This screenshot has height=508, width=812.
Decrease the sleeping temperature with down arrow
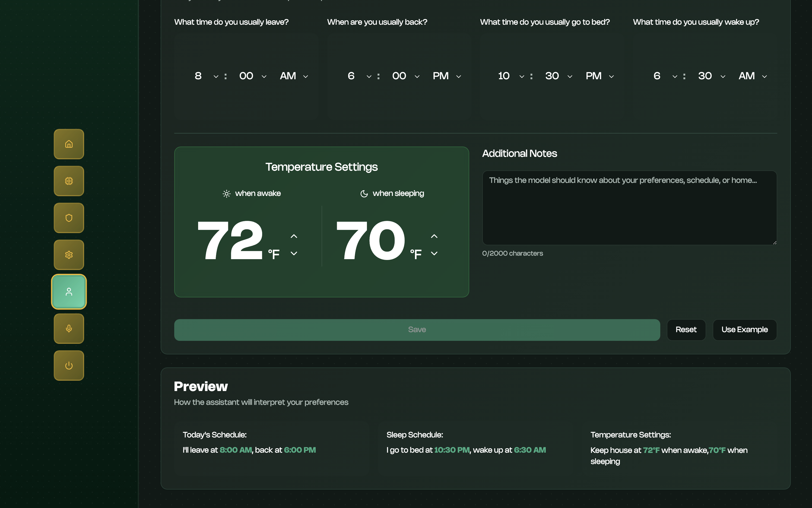(434, 253)
